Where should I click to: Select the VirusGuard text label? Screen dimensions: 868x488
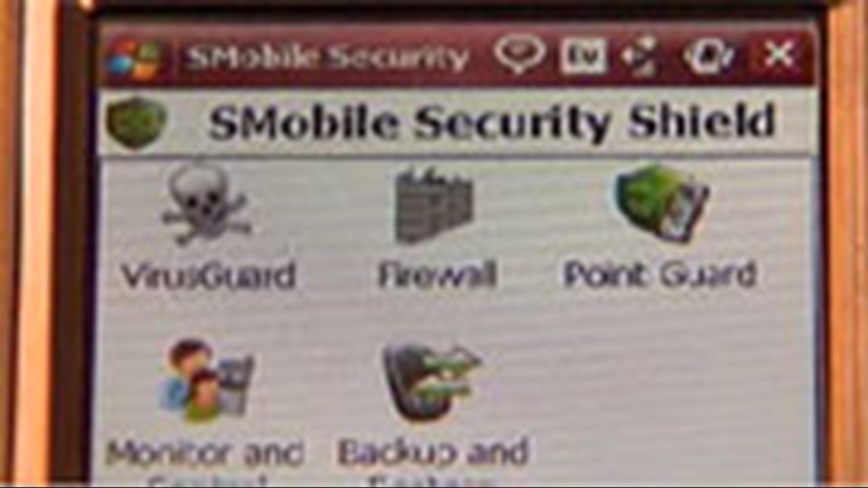[x=208, y=275]
